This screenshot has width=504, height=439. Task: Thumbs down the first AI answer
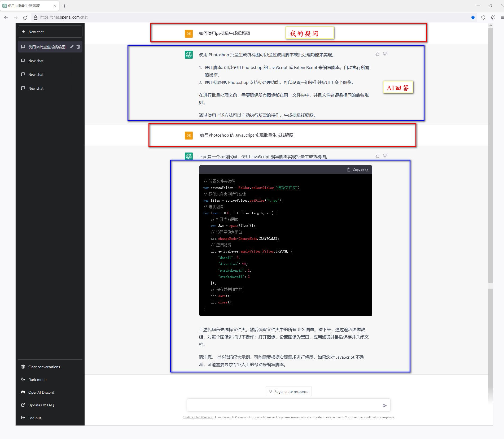point(385,54)
